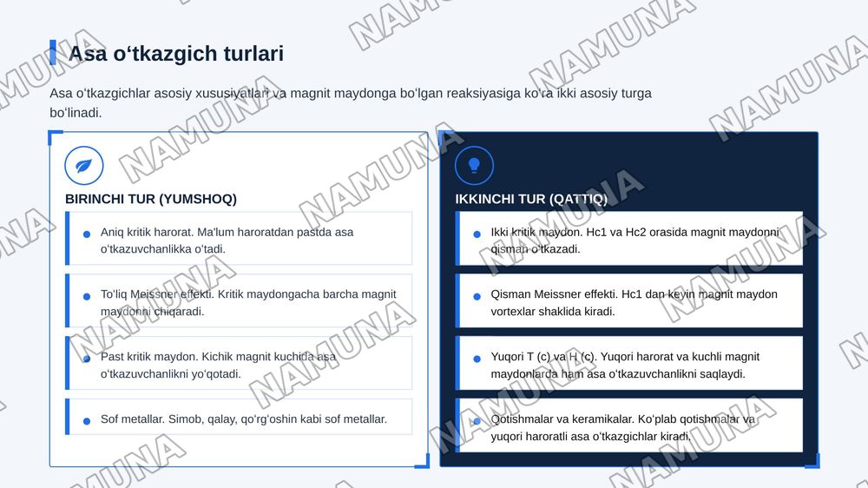Click the 'Yuqori T (c) va H (c)' item
The width and height of the screenshot is (868, 488).
(x=628, y=363)
